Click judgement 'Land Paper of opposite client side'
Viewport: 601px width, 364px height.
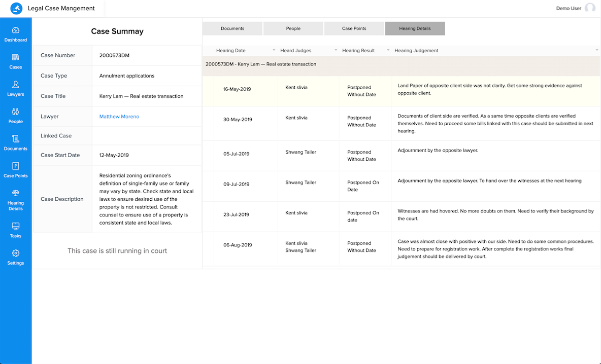coord(490,89)
